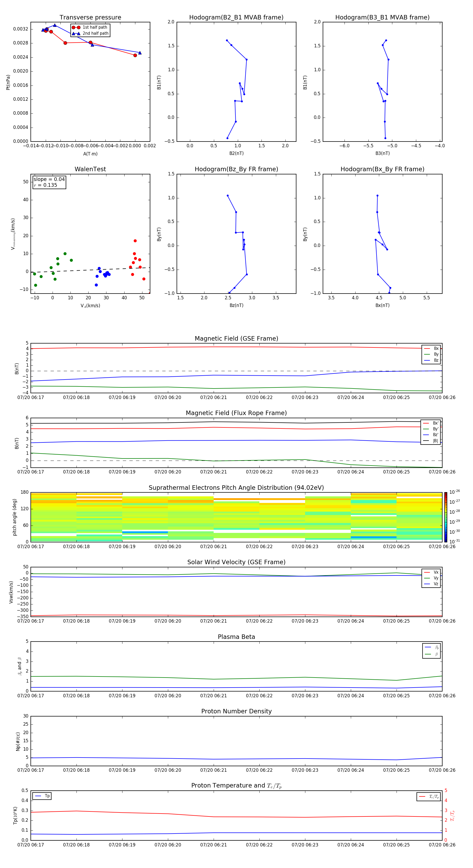Click the βp legend entry in Plasma Beta
Viewport: 473px width, 868px height.
click(x=431, y=647)
